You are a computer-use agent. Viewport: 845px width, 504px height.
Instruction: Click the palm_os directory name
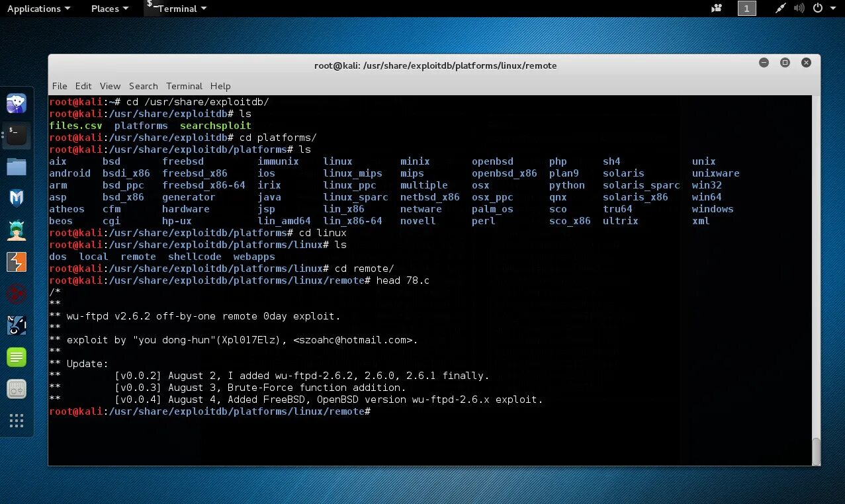(x=492, y=209)
